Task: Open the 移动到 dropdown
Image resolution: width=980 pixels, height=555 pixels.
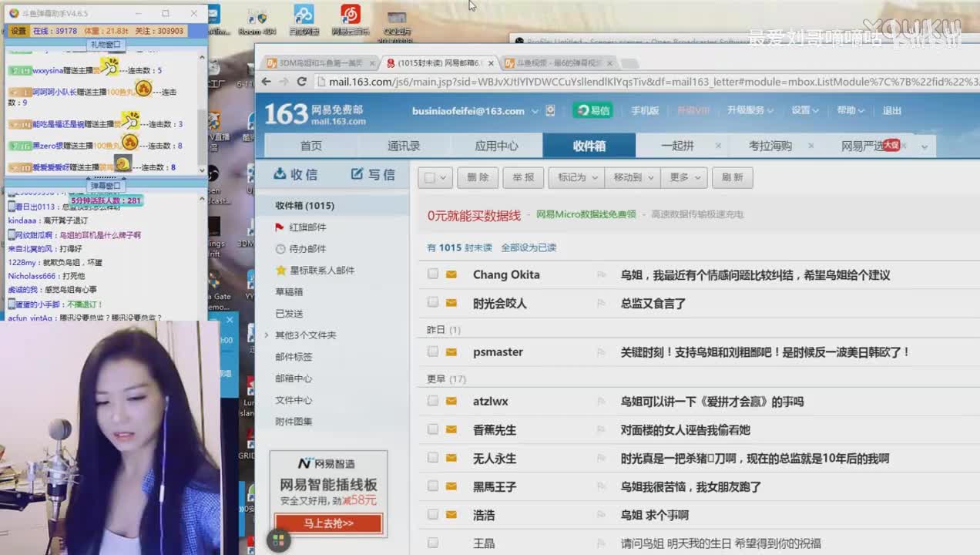Action: tap(632, 178)
